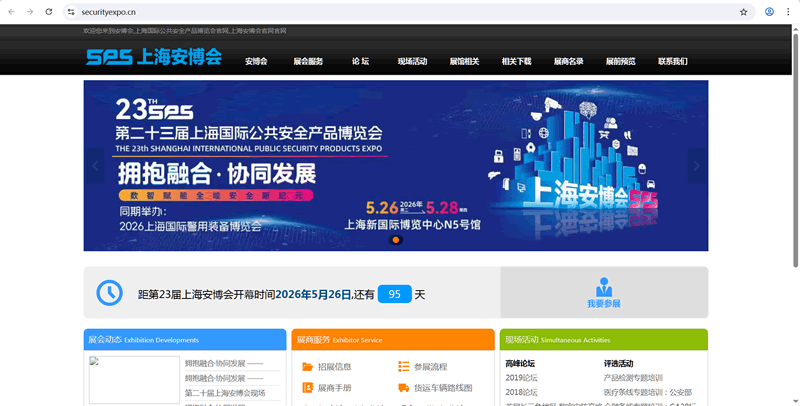Click the SPS 上海安博会 logo
800x406 pixels.
click(x=154, y=57)
